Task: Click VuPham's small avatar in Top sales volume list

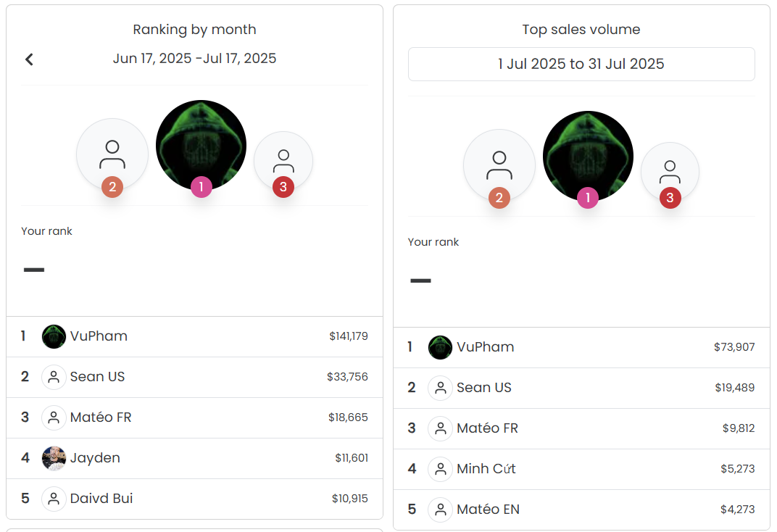Action: (x=441, y=347)
